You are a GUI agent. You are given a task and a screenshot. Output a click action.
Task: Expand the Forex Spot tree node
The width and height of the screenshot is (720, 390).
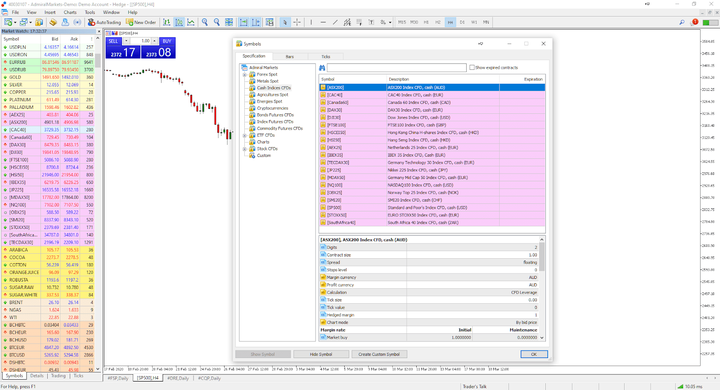click(x=245, y=74)
